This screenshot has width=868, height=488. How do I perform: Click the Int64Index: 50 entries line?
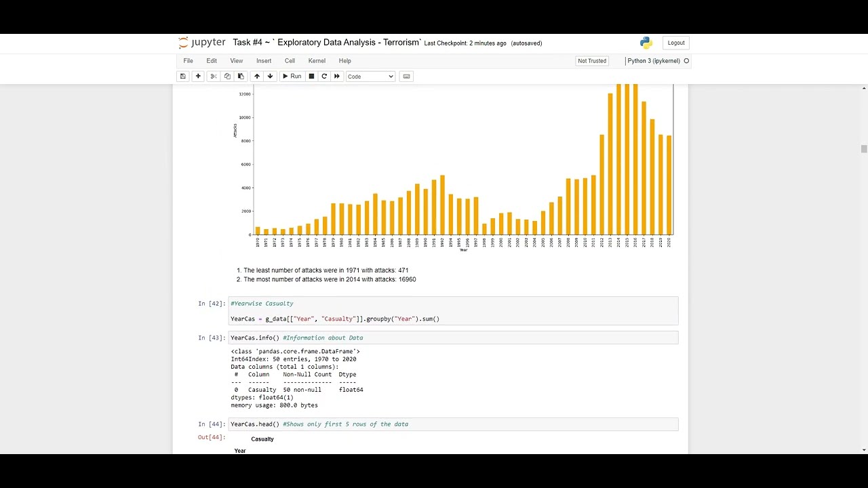(x=293, y=359)
